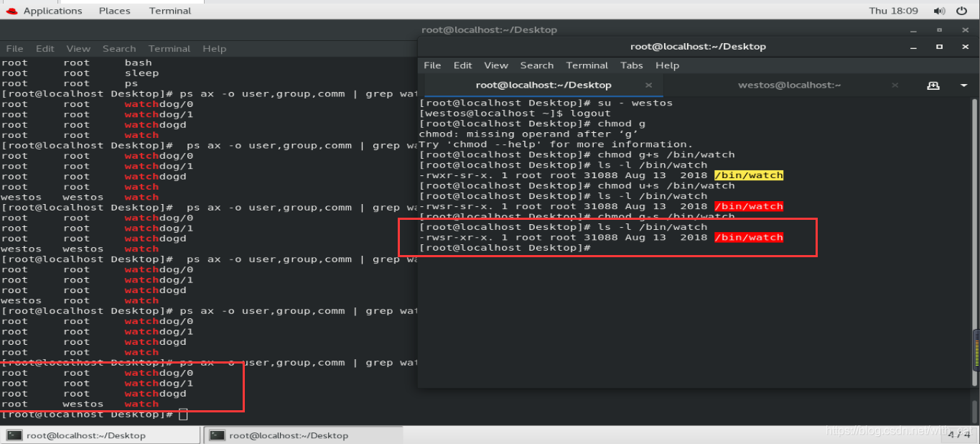The image size is (980, 444).
Task: Expand the tab list dropdown arrow
Action: (963, 85)
